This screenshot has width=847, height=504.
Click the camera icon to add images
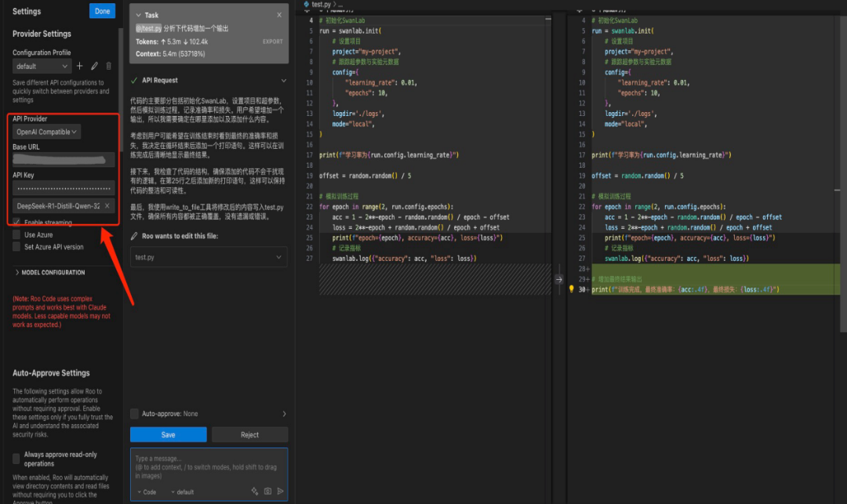tap(267, 491)
